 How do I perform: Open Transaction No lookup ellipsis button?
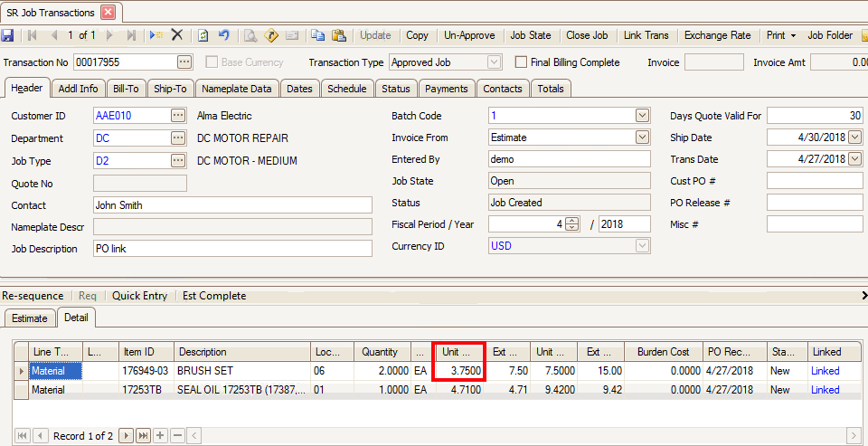(x=184, y=62)
